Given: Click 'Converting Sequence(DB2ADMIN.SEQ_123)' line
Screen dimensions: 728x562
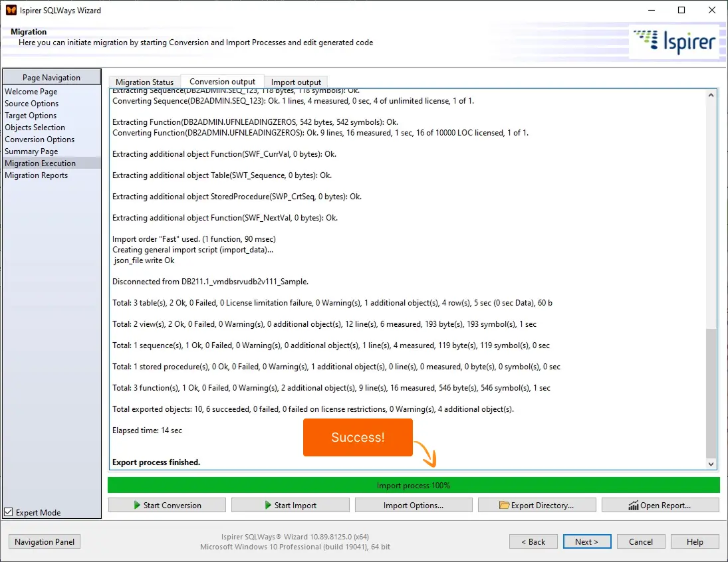Looking at the screenshot, I should coord(293,101).
